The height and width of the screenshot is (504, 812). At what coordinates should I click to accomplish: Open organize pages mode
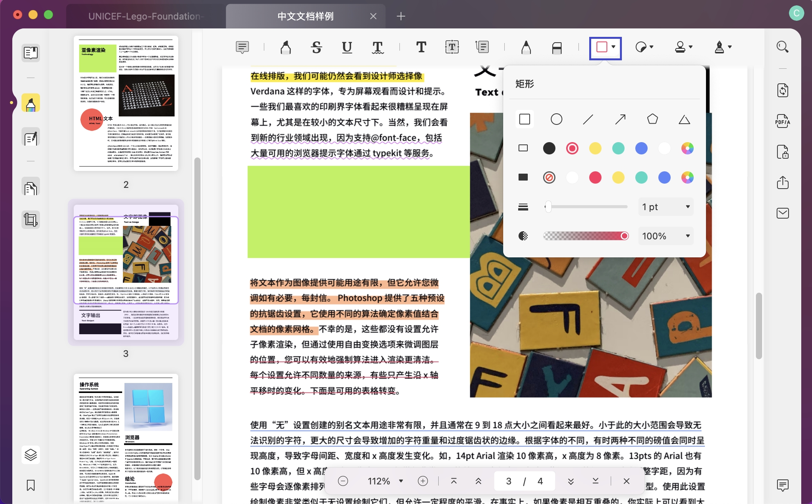click(31, 187)
